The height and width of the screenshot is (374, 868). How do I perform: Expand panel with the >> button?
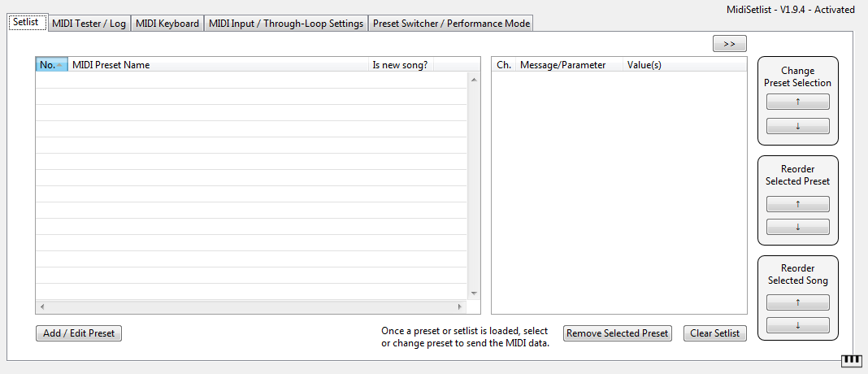pos(729,44)
